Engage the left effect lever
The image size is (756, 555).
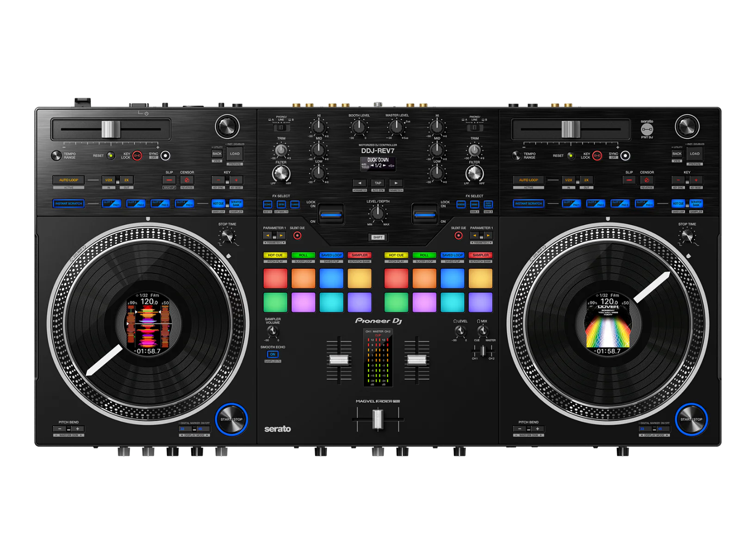(331, 215)
